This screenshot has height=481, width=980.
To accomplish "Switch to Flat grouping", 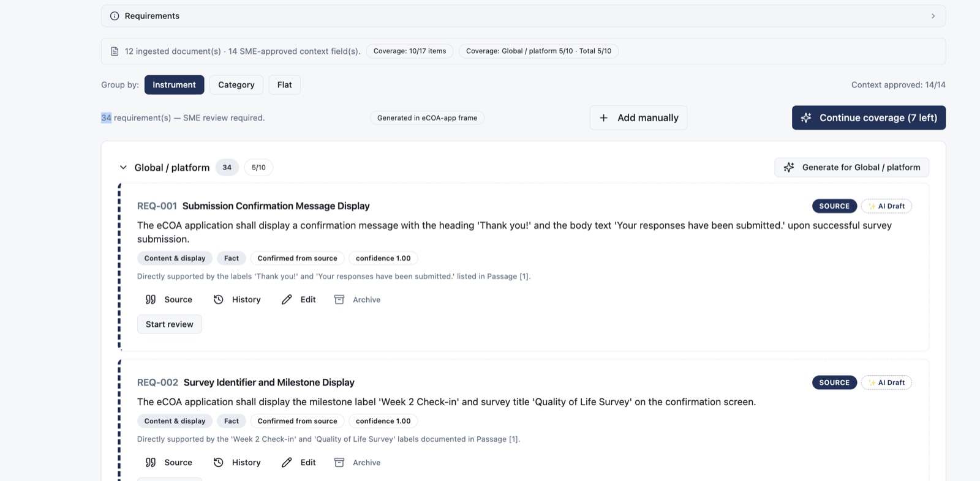I will (285, 84).
